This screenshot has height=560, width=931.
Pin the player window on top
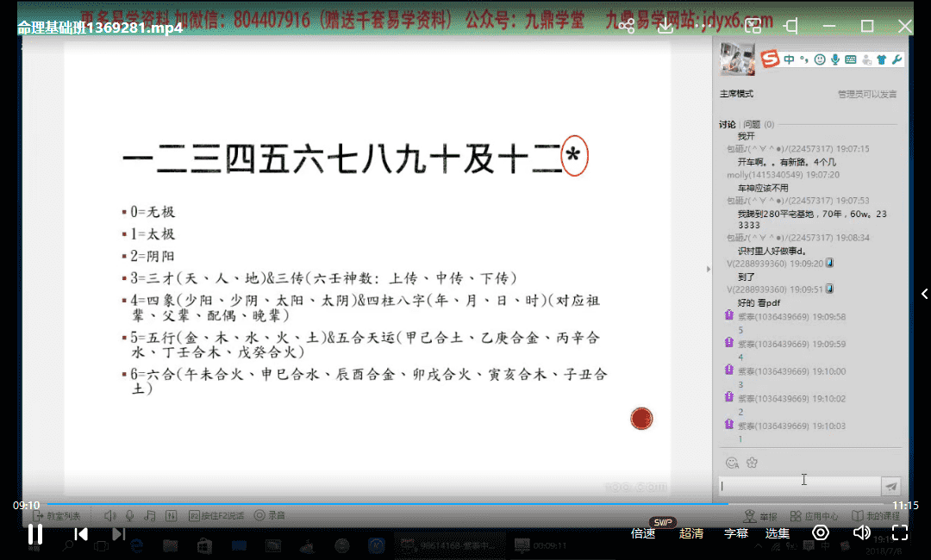(791, 27)
